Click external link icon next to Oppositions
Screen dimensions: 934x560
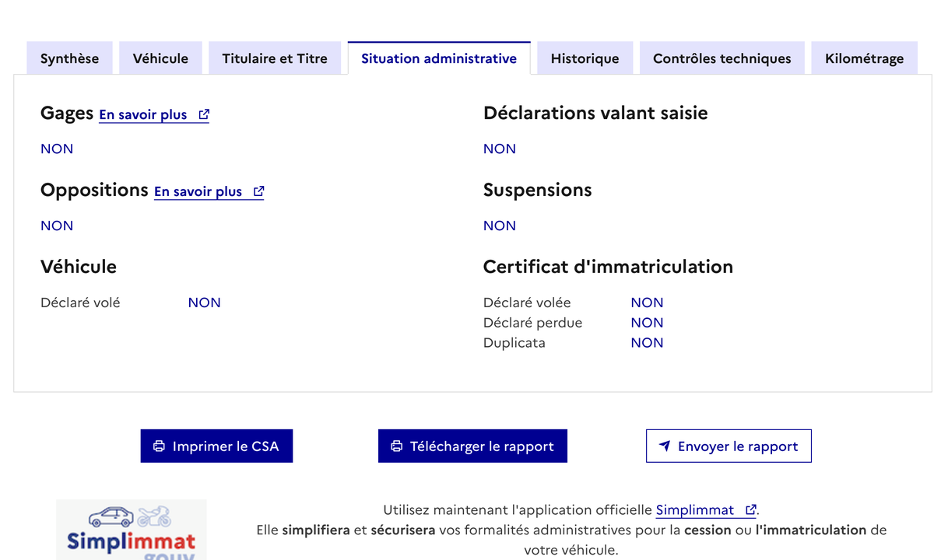click(x=259, y=191)
